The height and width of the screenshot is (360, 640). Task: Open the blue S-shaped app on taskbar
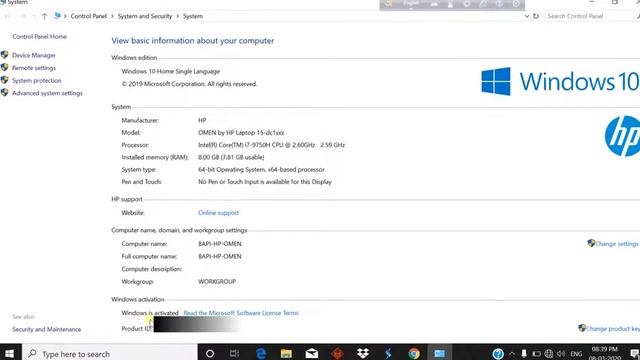(x=388, y=353)
